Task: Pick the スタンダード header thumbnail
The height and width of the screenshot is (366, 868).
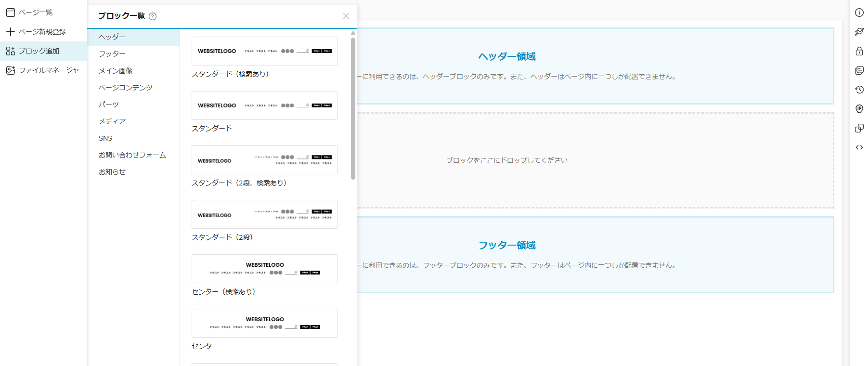Action: 265,105
